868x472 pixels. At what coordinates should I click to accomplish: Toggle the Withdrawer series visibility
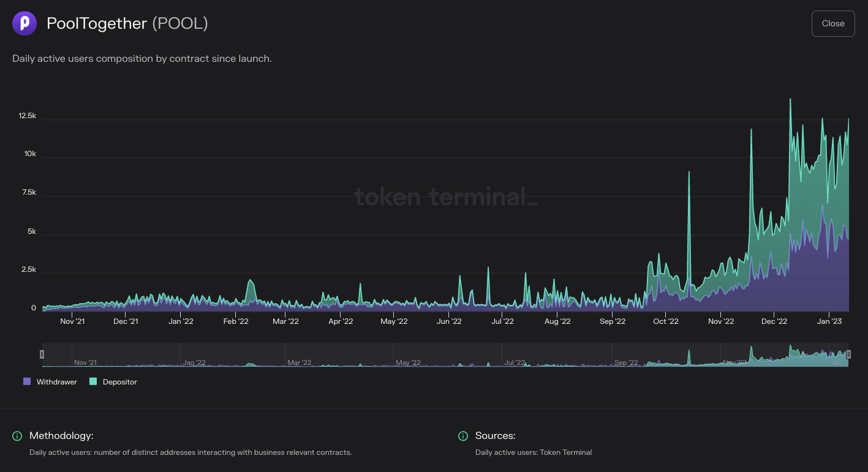tap(57, 381)
